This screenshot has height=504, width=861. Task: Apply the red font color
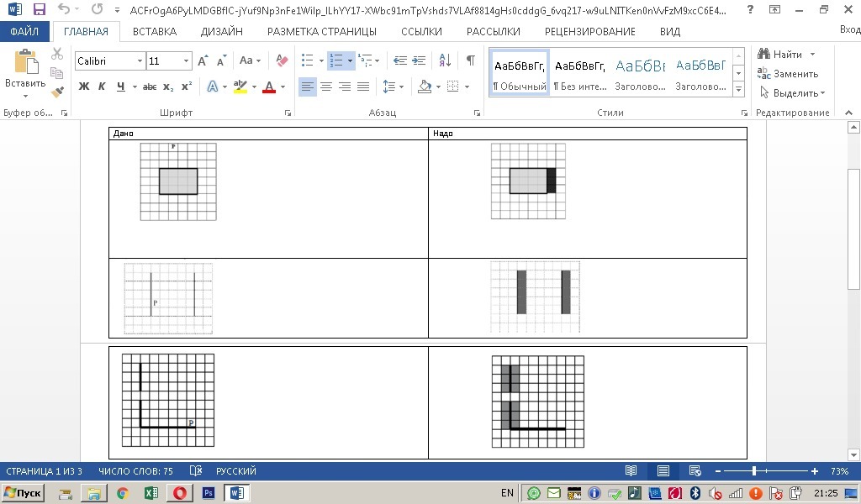tap(269, 87)
